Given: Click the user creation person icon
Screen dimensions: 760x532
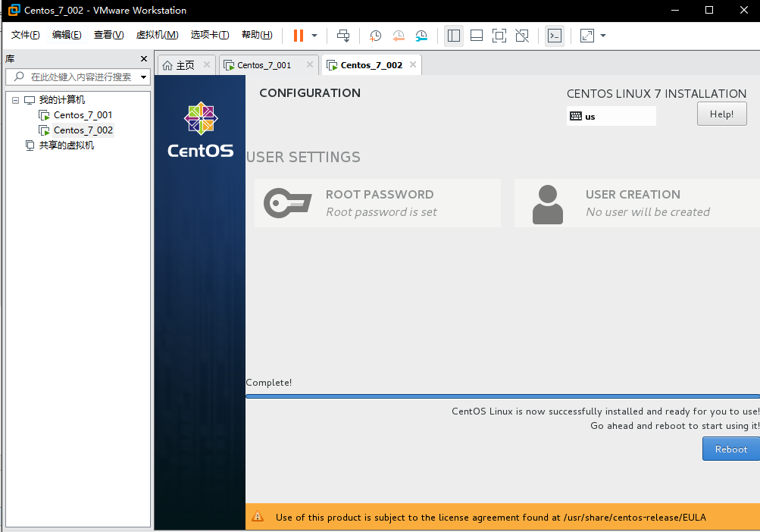Looking at the screenshot, I should click(548, 204).
